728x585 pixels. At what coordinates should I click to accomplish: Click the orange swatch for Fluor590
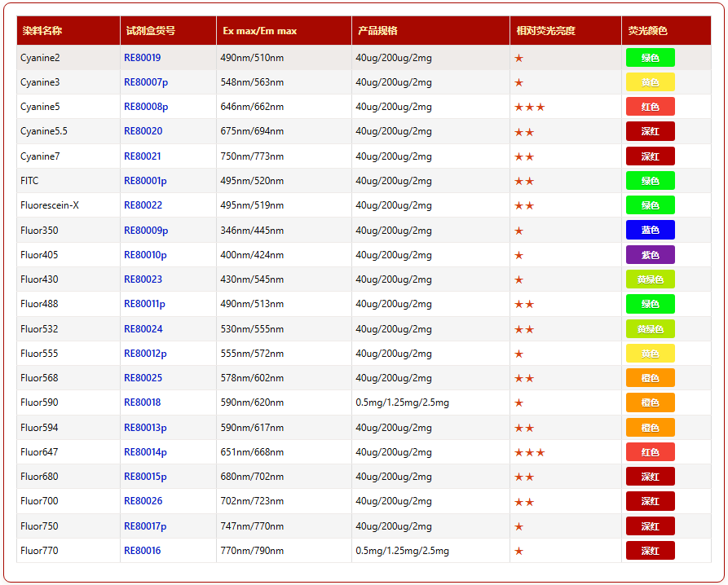tap(650, 402)
